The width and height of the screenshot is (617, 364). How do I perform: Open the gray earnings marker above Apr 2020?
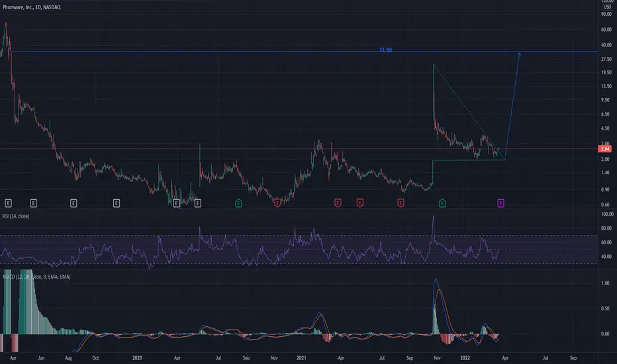tap(176, 203)
